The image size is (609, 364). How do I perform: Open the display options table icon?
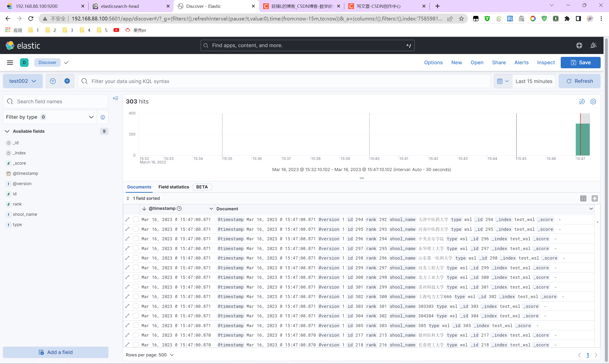click(583, 198)
